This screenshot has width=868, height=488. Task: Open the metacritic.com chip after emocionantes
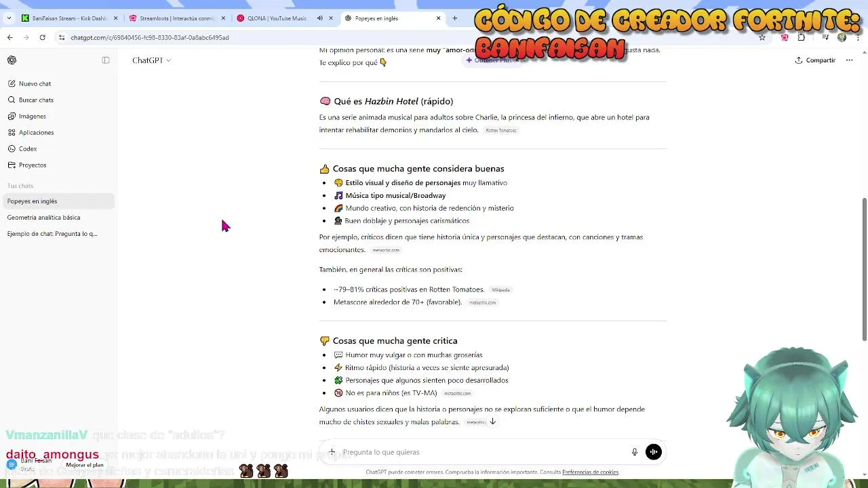tap(386, 251)
